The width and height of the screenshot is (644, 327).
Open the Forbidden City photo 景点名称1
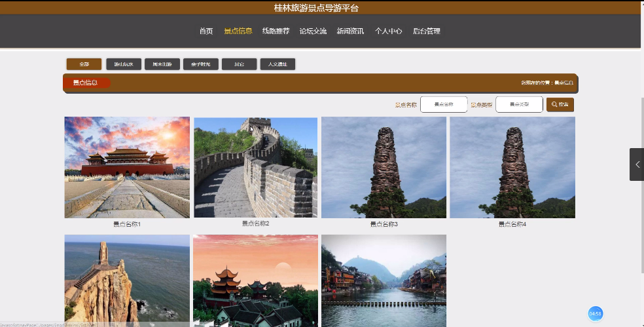tap(127, 167)
